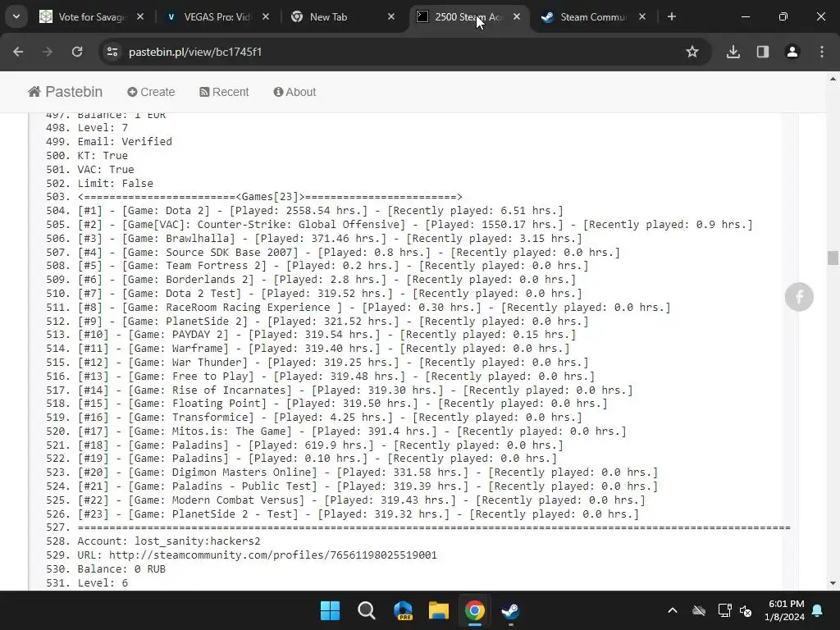
Task: Open Steam from the taskbar
Action: point(510,610)
